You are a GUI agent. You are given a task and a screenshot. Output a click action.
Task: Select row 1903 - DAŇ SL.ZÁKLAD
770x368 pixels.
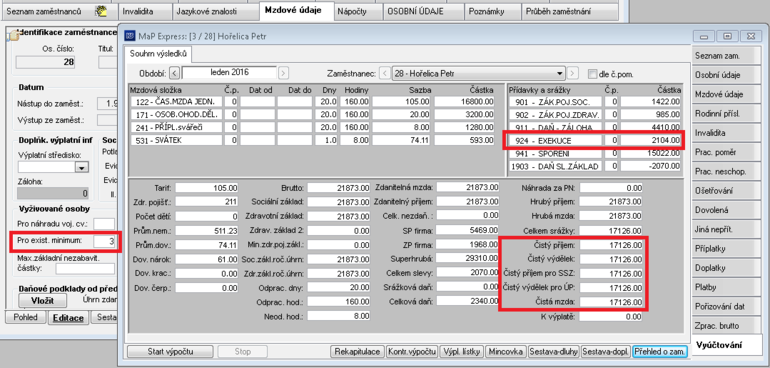click(595, 166)
